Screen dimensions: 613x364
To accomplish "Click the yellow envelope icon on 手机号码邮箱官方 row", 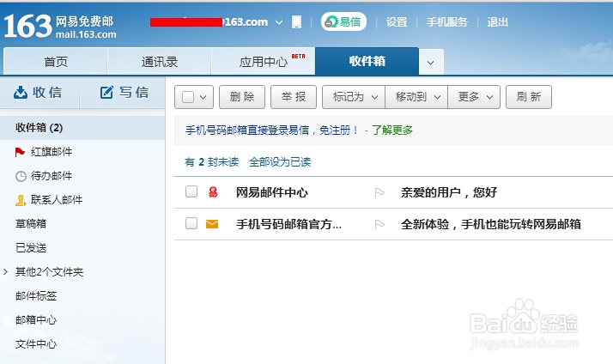I will [x=212, y=224].
